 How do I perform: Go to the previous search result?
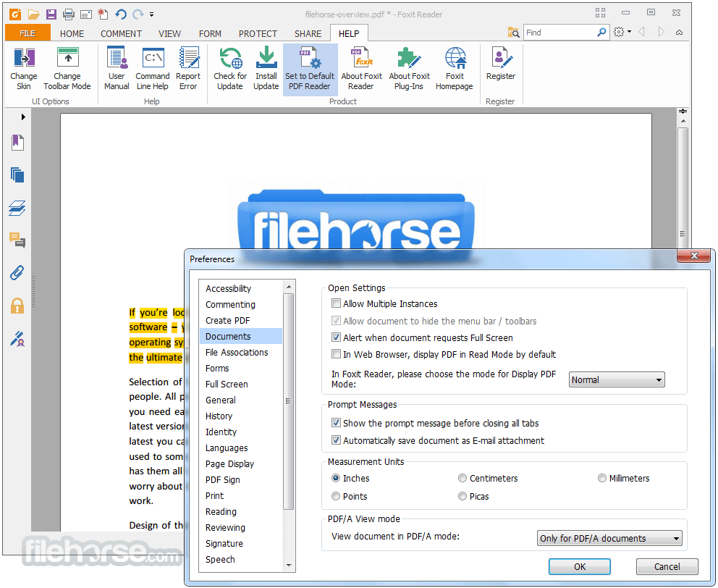(x=641, y=32)
